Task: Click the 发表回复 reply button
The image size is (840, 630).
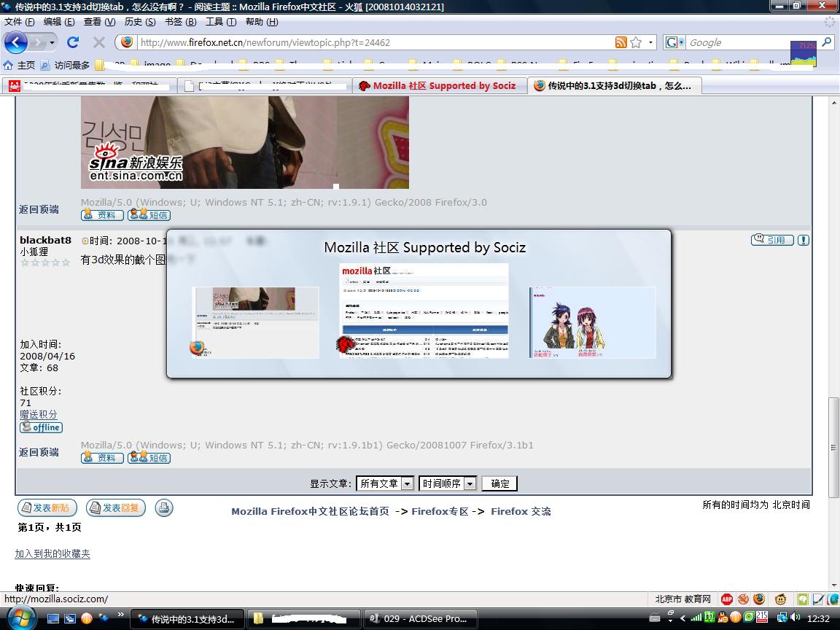Action: [116, 507]
